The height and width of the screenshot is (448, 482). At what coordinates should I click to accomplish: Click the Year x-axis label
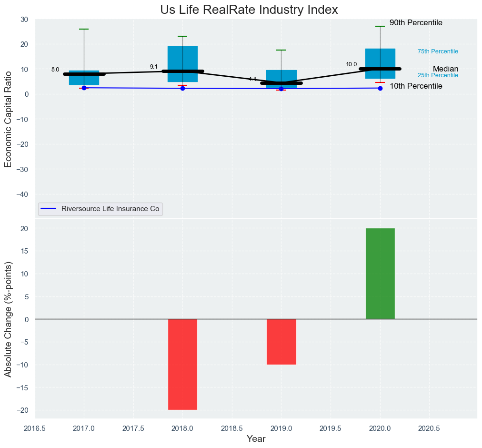(x=256, y=439)
